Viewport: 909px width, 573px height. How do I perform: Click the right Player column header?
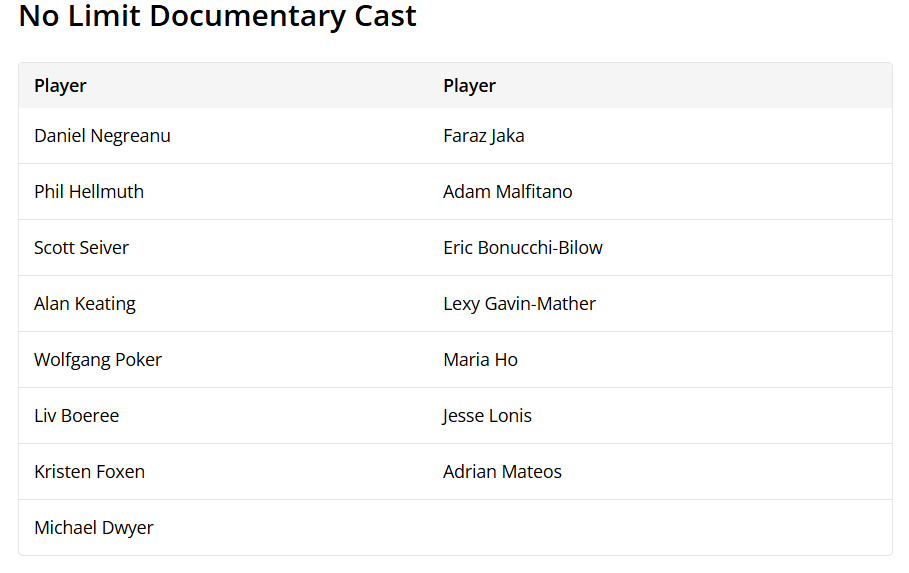(469, 86)
